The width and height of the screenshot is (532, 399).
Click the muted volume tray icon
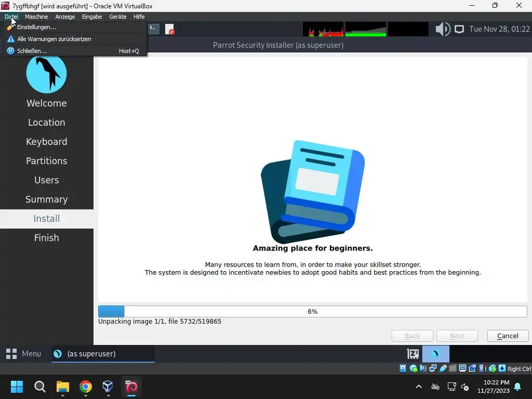[x=465, y=387]
